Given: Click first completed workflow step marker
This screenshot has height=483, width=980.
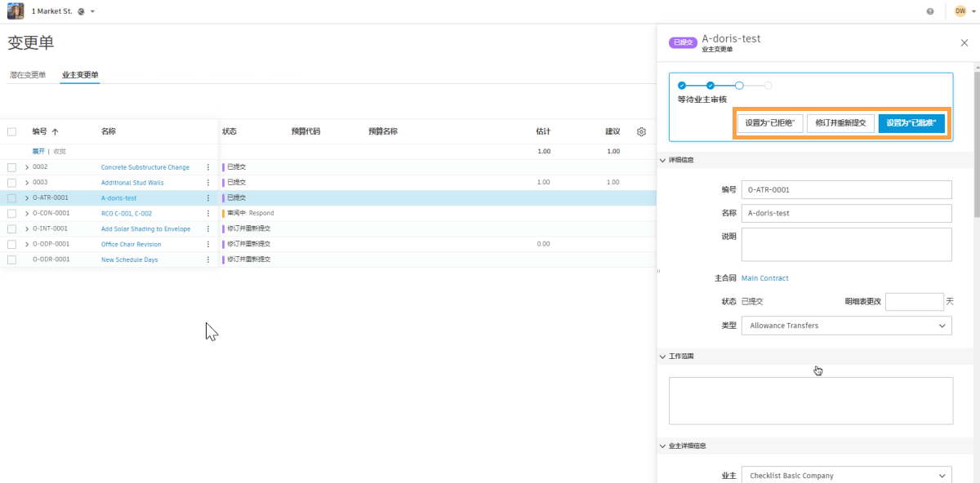Looking at the screenshot, I should click(682, 85).
